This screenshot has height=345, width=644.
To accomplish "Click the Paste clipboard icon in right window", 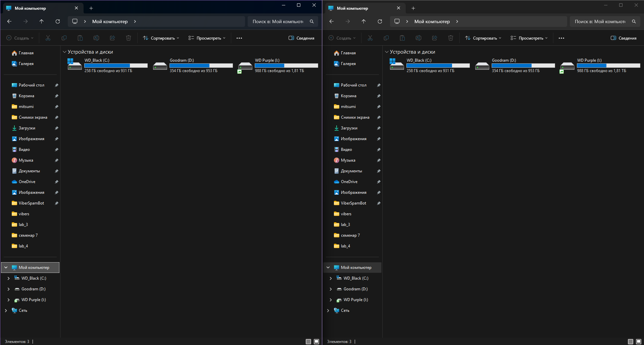I will [x=402, y=38].
